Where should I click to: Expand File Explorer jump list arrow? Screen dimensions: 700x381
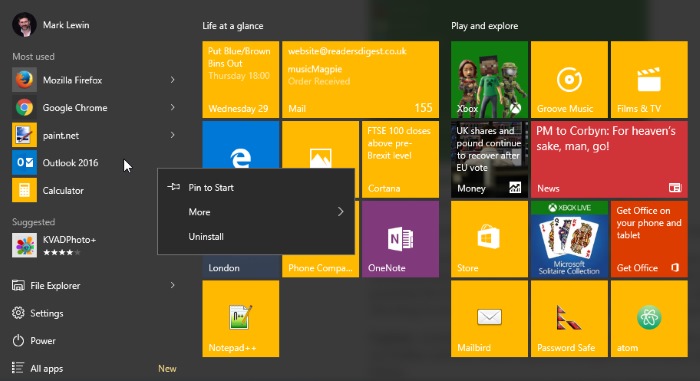172,285
